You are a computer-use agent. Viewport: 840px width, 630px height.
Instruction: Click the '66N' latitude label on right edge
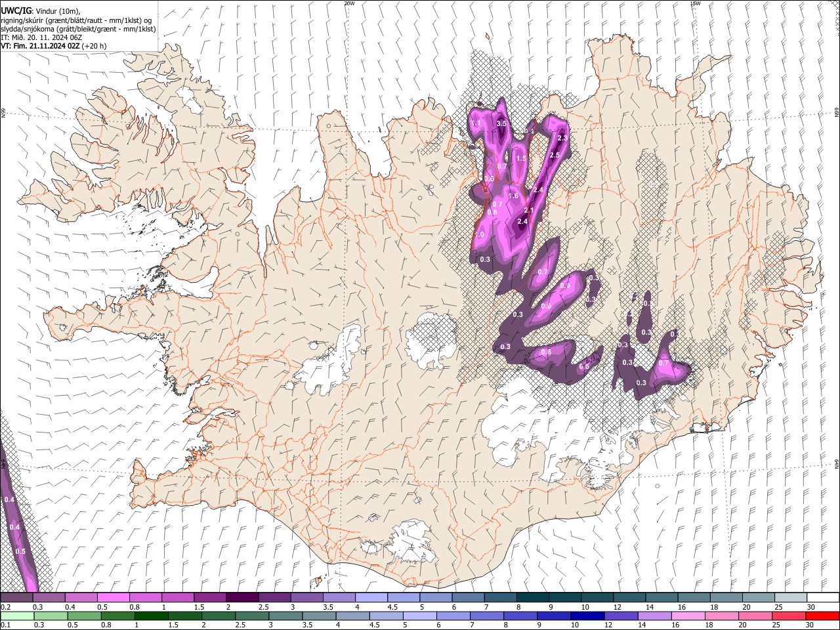click(837, 114)
